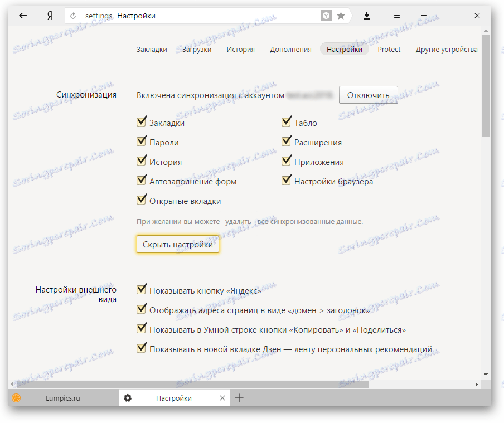
Task: Disable «Копировать» и «Поделиться» buttons option
Action: point(142,328)
